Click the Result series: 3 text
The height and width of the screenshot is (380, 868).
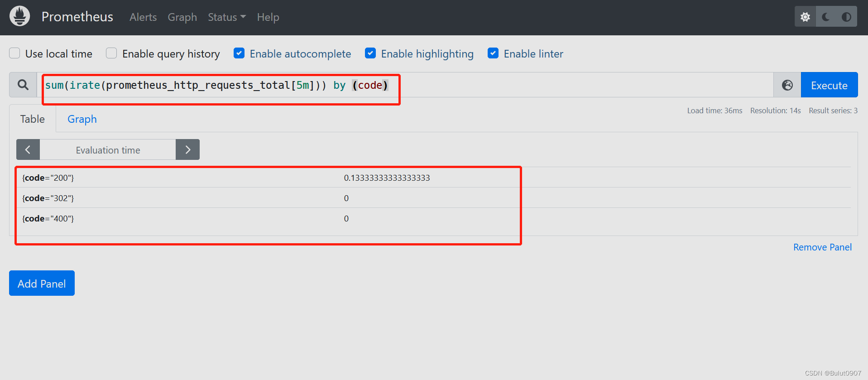coord(833,111)
